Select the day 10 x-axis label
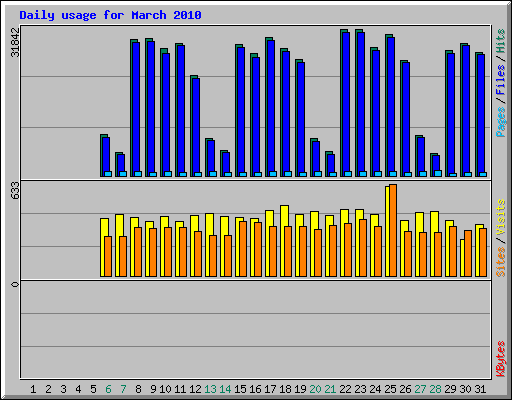This screenshot has width=512, height=400. tap(165, 389)
